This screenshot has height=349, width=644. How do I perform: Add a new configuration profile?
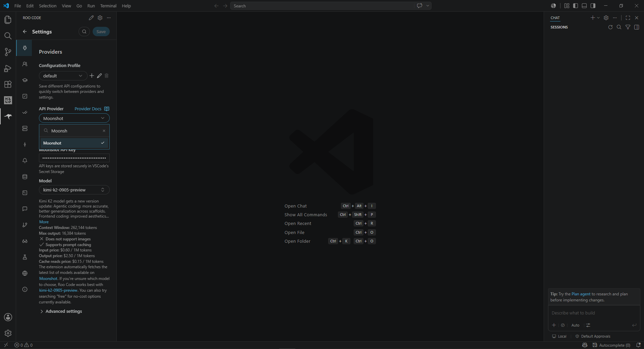tap(92, 76)
